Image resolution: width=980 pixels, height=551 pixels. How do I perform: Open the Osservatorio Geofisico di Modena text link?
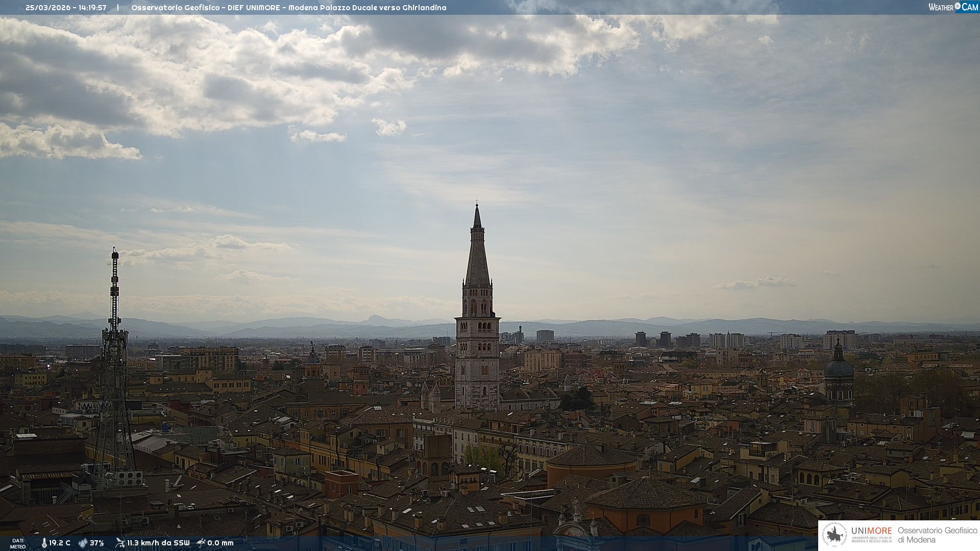(x=937, y=535)
